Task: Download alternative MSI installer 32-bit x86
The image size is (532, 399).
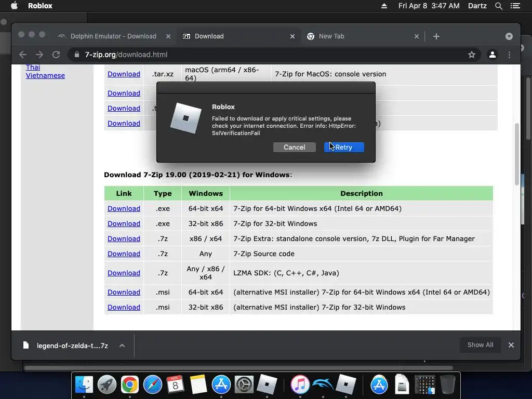Action: coord(124,308)
